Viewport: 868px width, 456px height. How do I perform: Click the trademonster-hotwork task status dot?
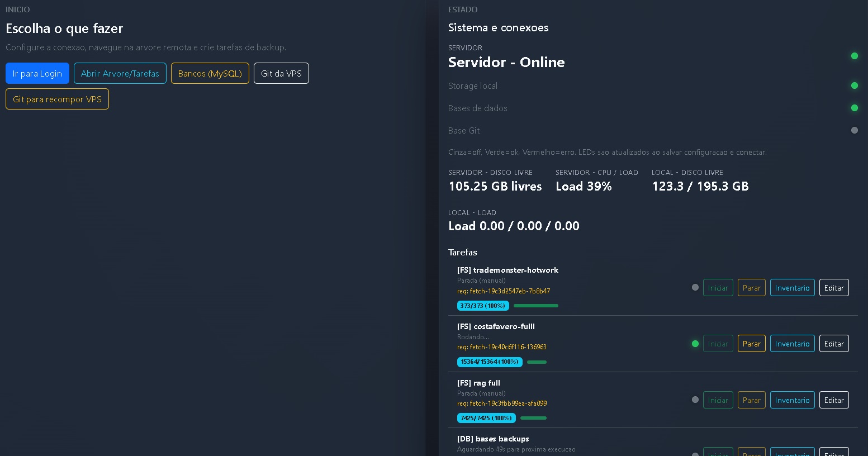695,287
